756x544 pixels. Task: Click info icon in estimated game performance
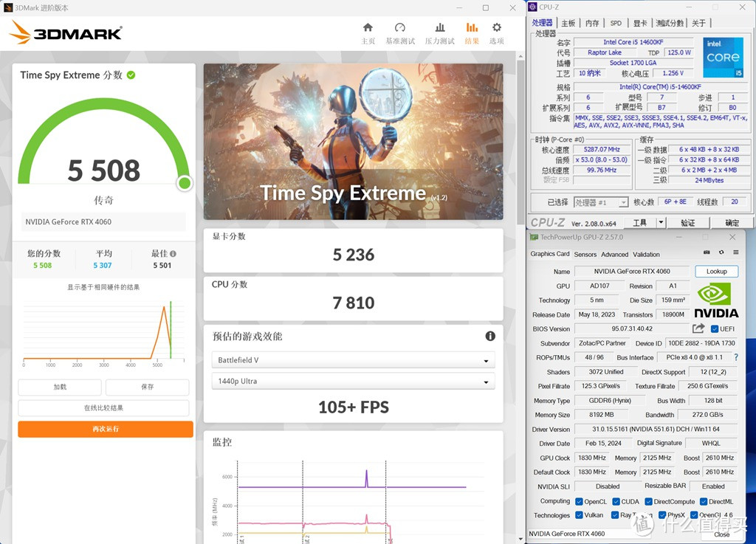point(490,336)
